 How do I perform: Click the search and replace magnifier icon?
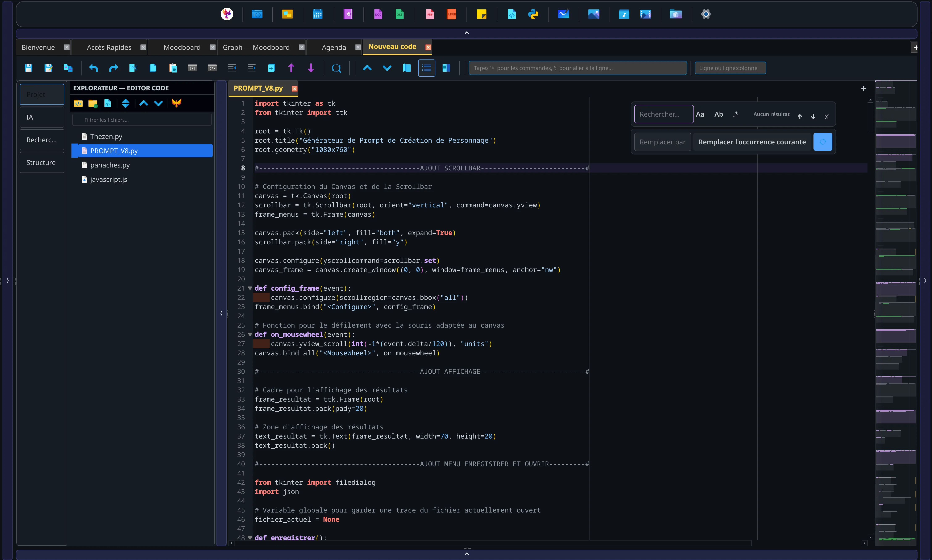[336, 68]
